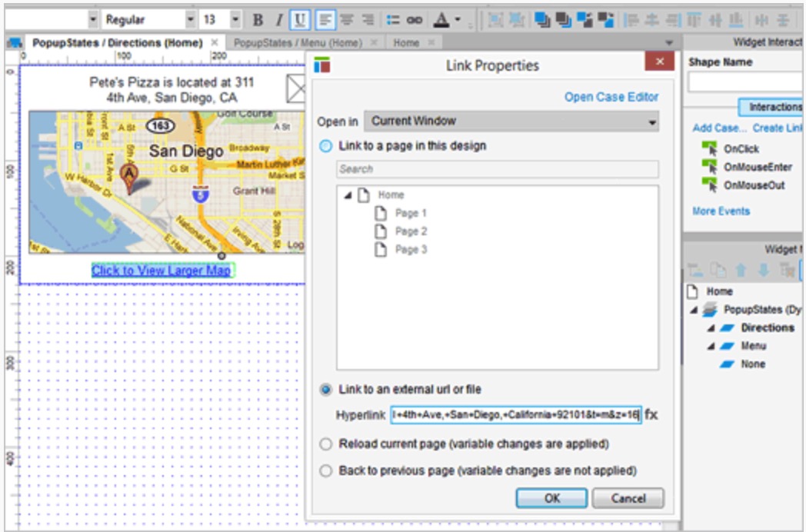This screenshot has width=806, height=532.
Task: Click the align centers horizontally icon
Action: click(x=651, y=20)
